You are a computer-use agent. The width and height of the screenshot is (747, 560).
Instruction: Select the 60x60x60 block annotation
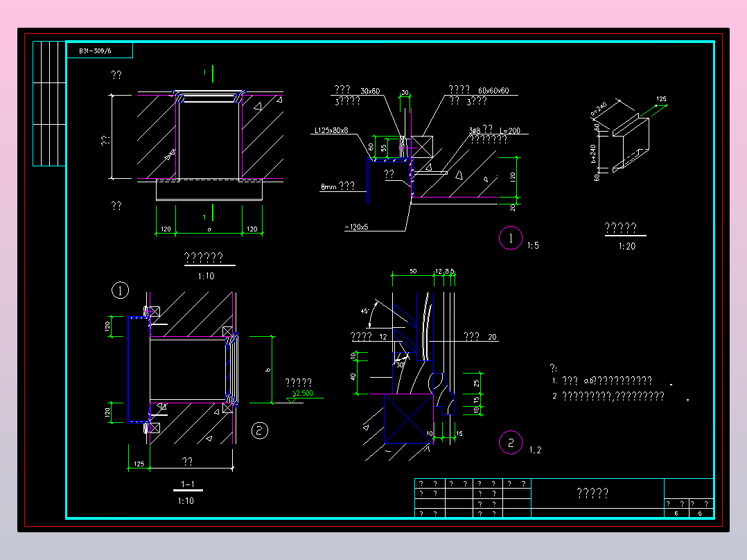coord(493,91)
